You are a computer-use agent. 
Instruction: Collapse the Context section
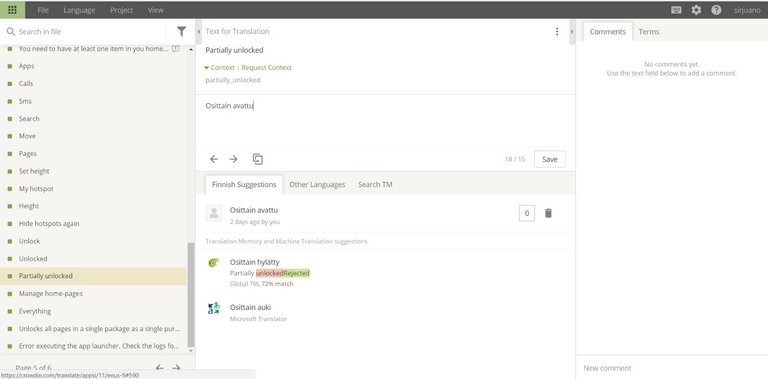(x=219, y=68)
